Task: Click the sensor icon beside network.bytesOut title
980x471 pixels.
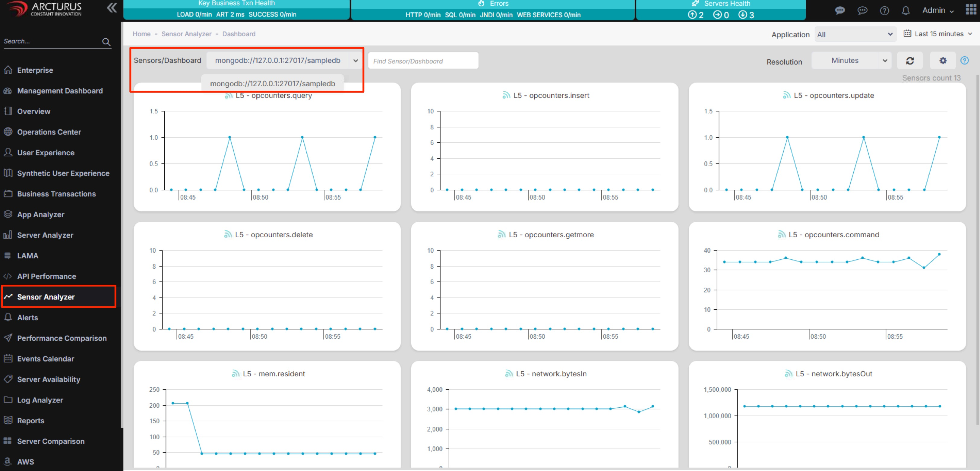Action: click(788, 374)
